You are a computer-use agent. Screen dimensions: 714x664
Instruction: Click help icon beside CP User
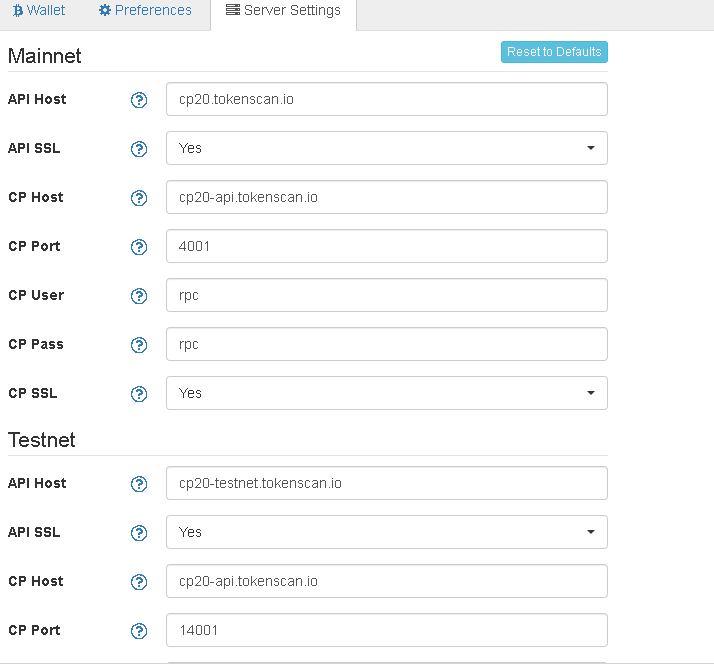(139, 296)
